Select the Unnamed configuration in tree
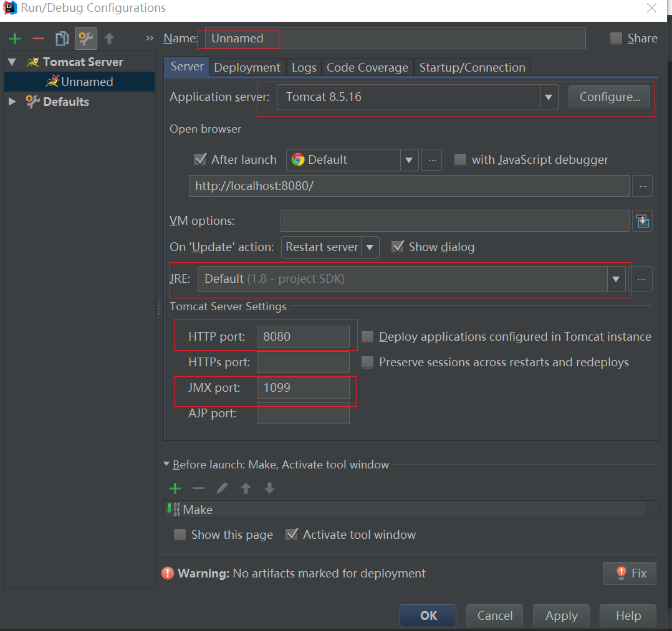The height and width of the screenshot is (631, 672). [79, 82]
